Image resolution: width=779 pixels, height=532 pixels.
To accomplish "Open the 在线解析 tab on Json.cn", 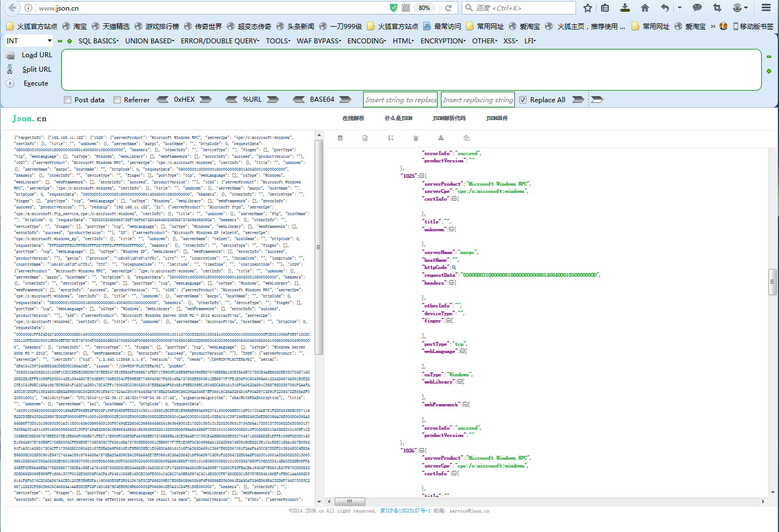I will pyautogui.click(x=353, y=118).
